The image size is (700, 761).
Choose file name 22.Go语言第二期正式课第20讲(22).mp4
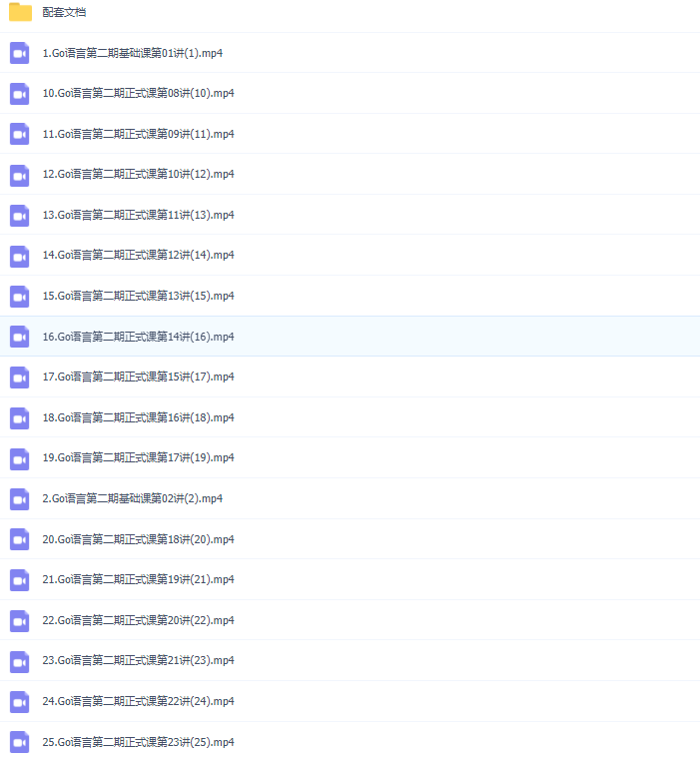pos(139,620)
